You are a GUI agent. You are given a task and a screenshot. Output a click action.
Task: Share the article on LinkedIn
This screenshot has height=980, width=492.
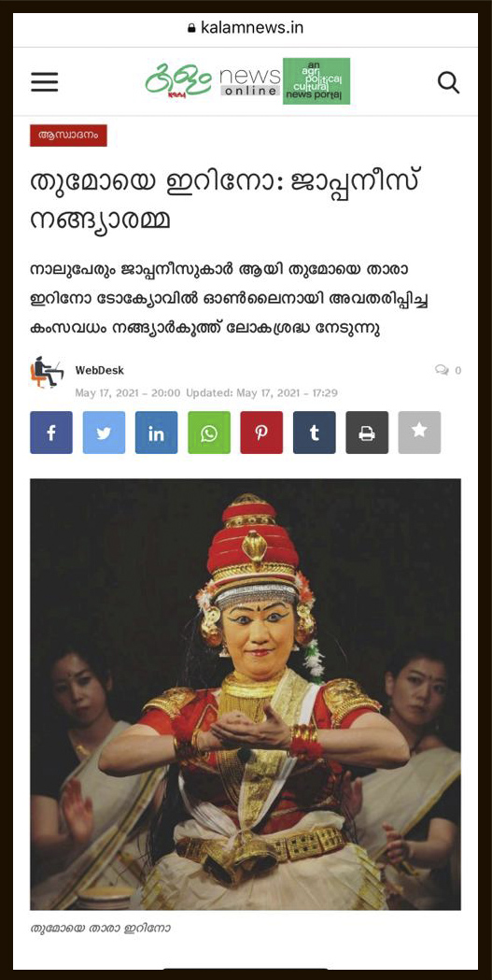coord(156,433)
